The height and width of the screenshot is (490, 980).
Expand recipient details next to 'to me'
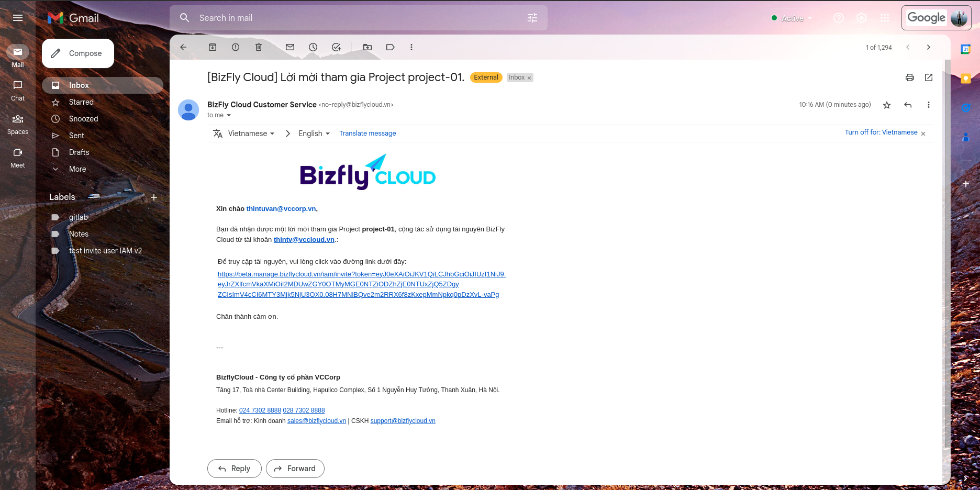pos(229,115)
